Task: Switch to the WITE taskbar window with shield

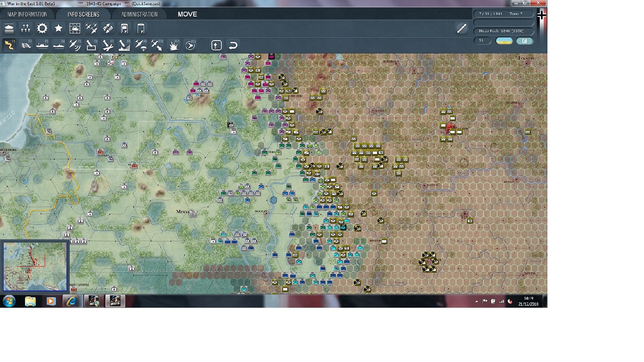Action: point(94,301)
